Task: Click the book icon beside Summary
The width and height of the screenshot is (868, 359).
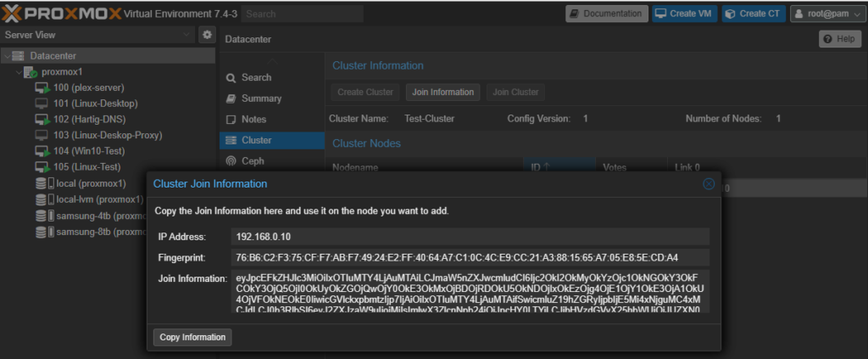Action: (x=231, y=98)
